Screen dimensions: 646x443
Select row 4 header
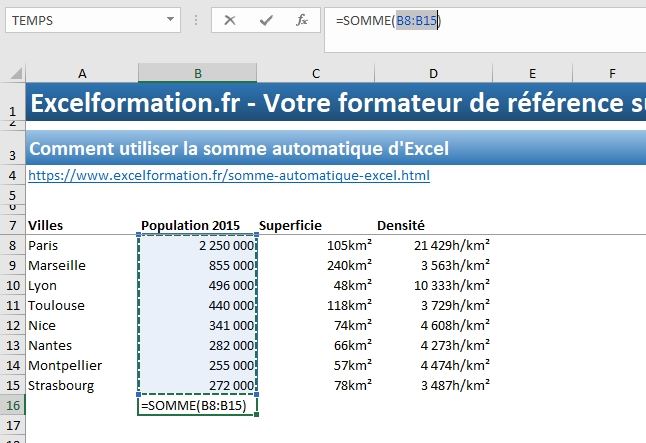point(12,175)
